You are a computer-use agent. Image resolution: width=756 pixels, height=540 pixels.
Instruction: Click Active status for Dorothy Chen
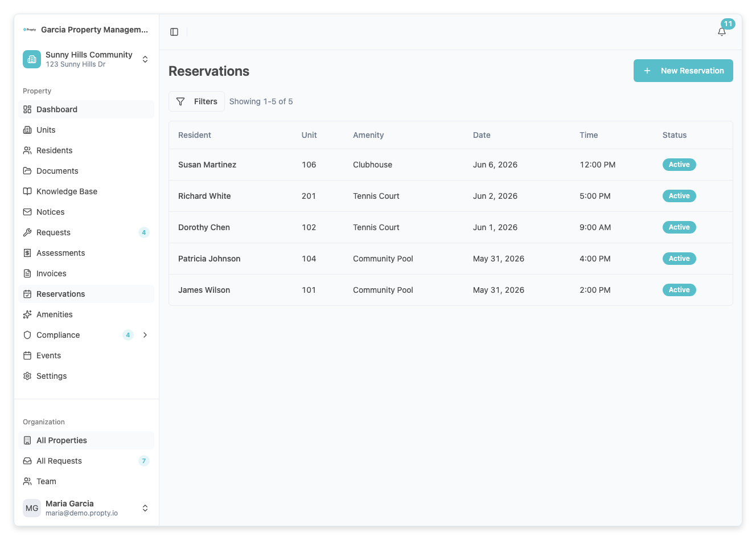point(679,227)
